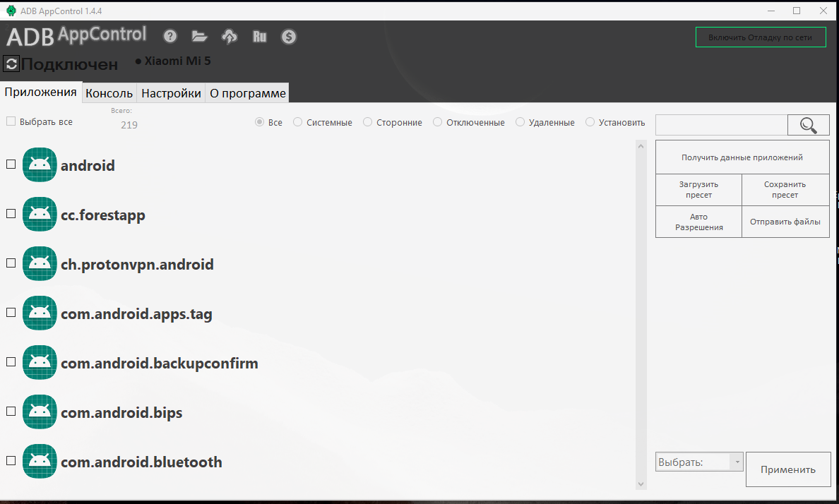Refresh connection with the reconnect icon
The image size is (839, 504).
[11, 64]
